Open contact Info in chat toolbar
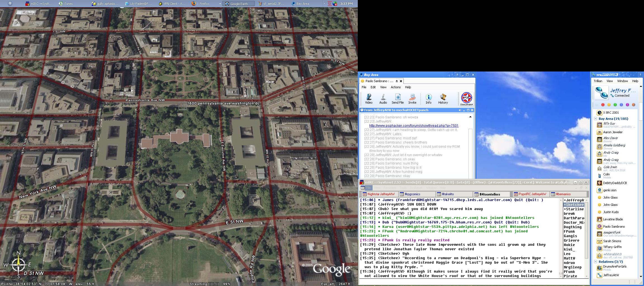This screenshot has width=644, height=286. [x=428, y=99]
